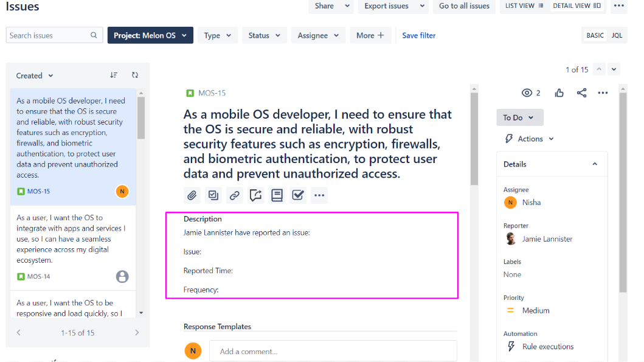Click the Save filter link

419,35
